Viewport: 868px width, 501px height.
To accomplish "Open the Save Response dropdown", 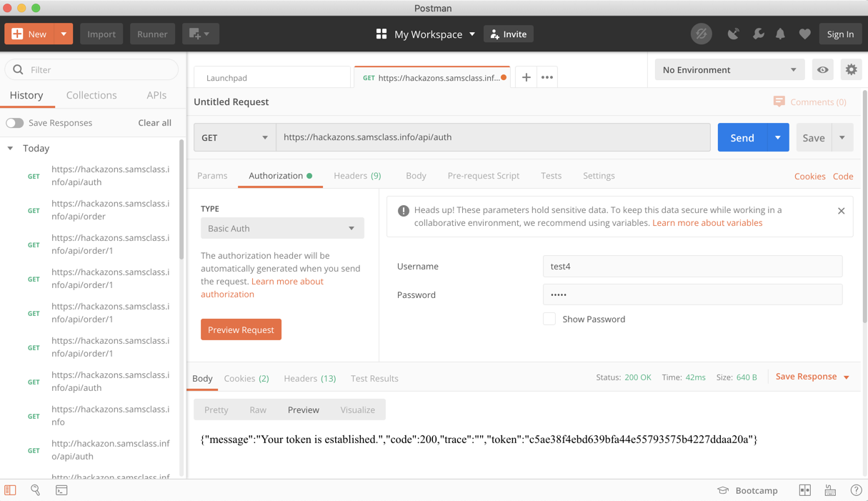I will 812,377.
